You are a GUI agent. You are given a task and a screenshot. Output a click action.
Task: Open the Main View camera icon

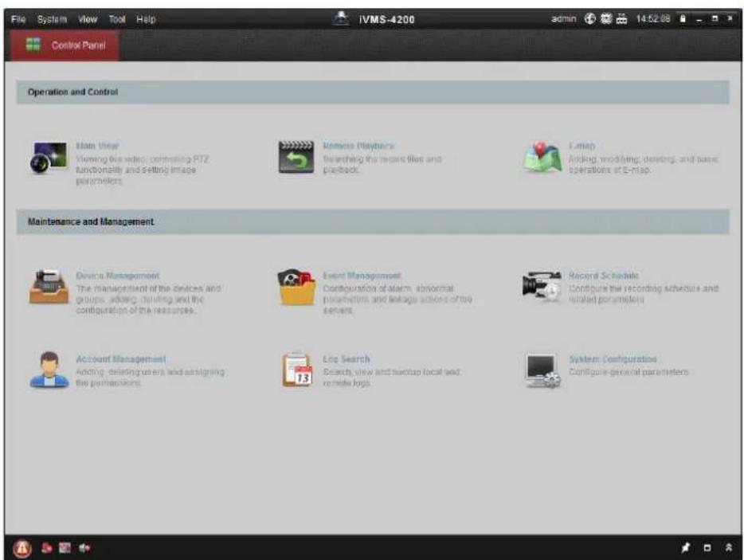click(x=49, y=157)
